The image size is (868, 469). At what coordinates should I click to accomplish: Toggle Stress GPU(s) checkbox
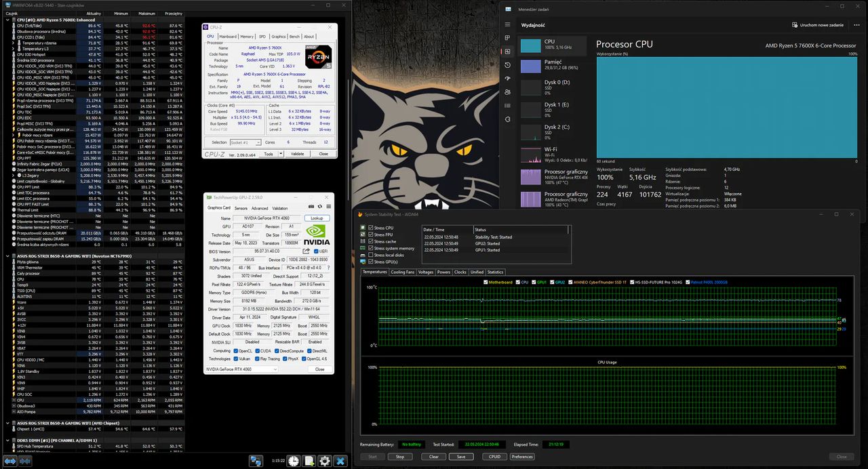point(370,262)
